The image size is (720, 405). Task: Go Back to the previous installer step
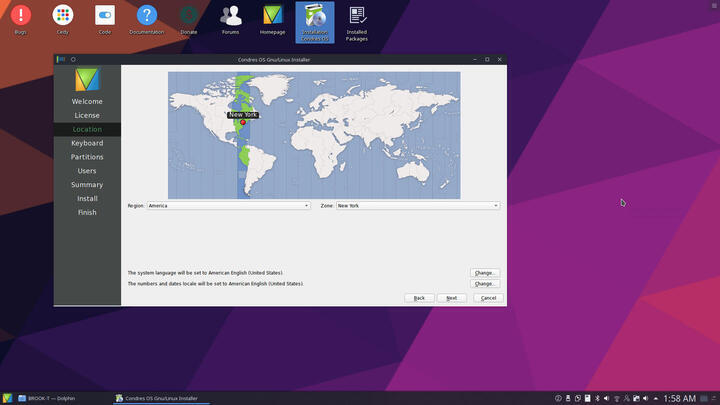point(419,298)
